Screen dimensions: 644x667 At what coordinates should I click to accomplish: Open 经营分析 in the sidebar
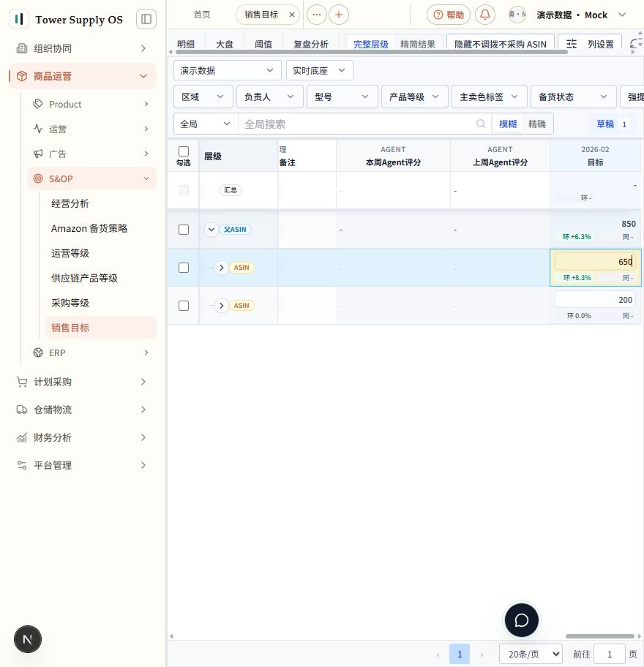click(x=70, y=203)
